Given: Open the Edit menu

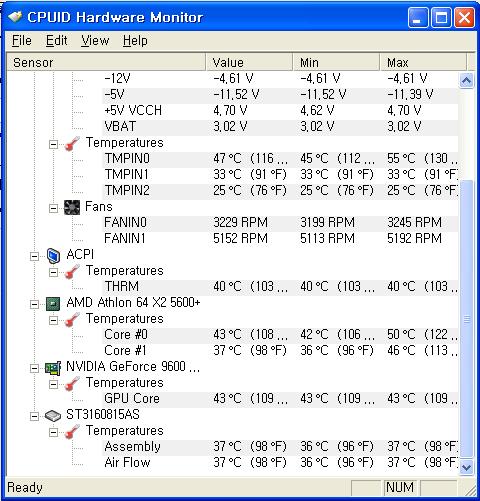Looking at the screenshot, I should [57, 41].
